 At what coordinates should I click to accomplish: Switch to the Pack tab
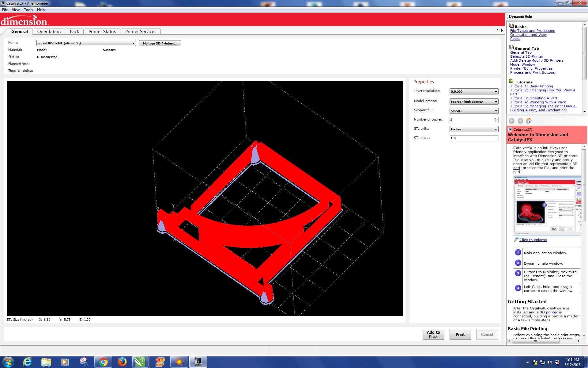coord(74,32)
